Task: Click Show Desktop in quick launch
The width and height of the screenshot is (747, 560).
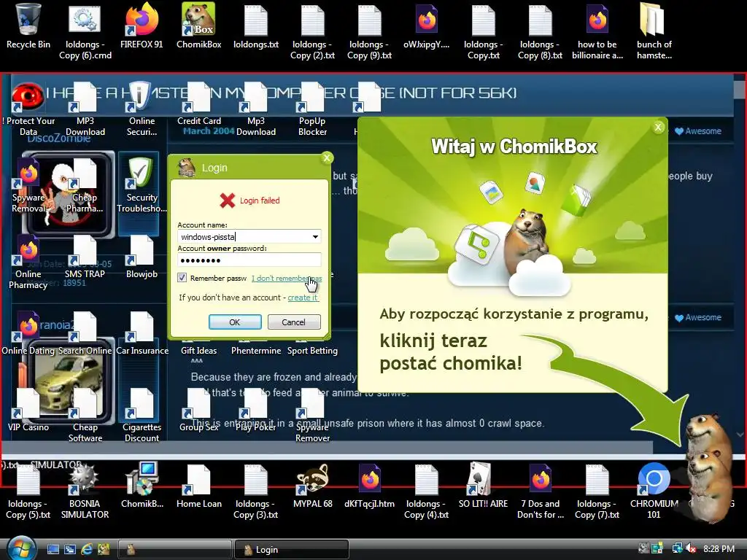Action: point(53,550)
